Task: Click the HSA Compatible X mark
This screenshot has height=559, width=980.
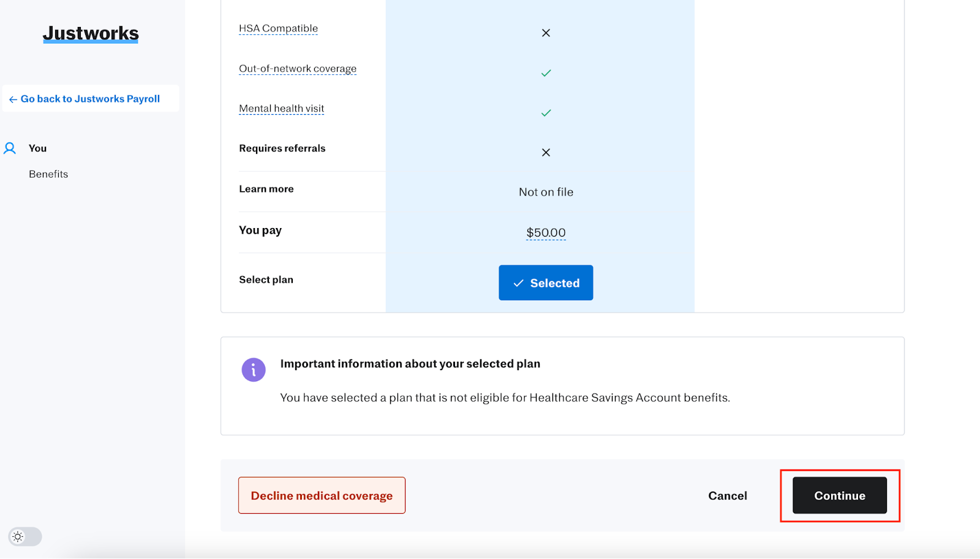Action: (x=546, y=33)
